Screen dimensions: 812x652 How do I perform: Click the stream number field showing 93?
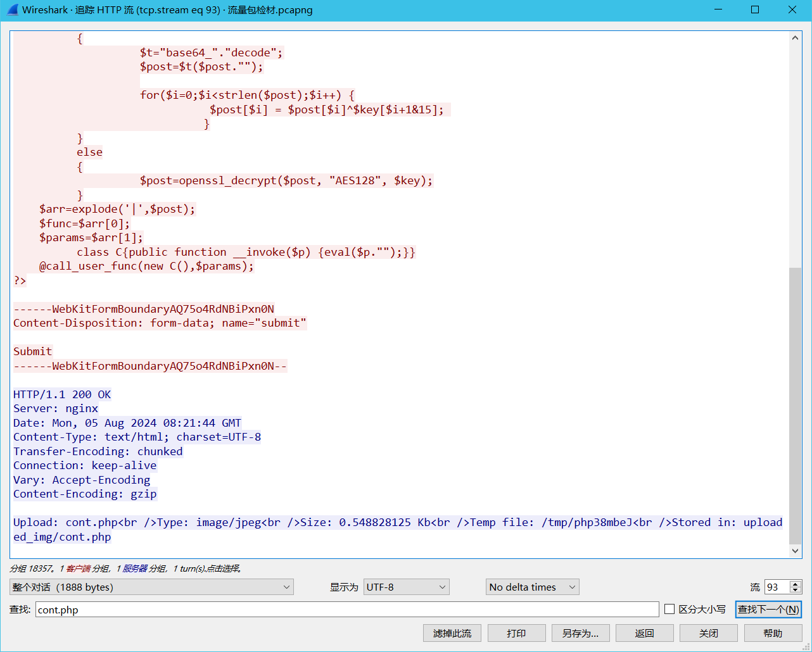[x=777, y=587]
